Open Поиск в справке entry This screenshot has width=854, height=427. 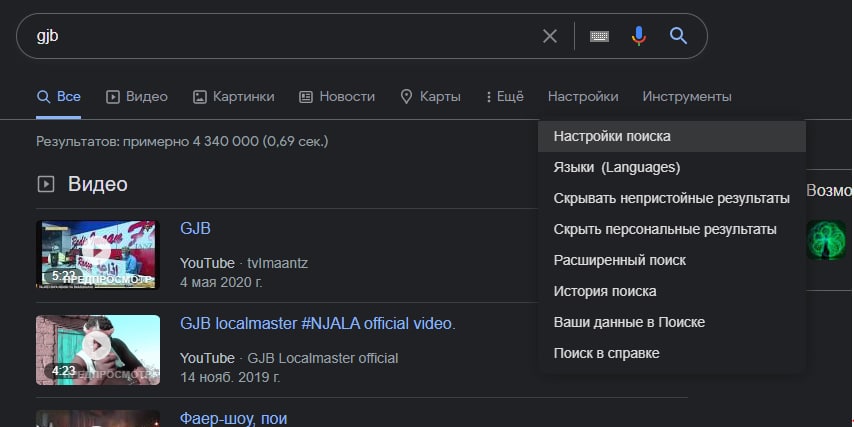coord(672,353)
